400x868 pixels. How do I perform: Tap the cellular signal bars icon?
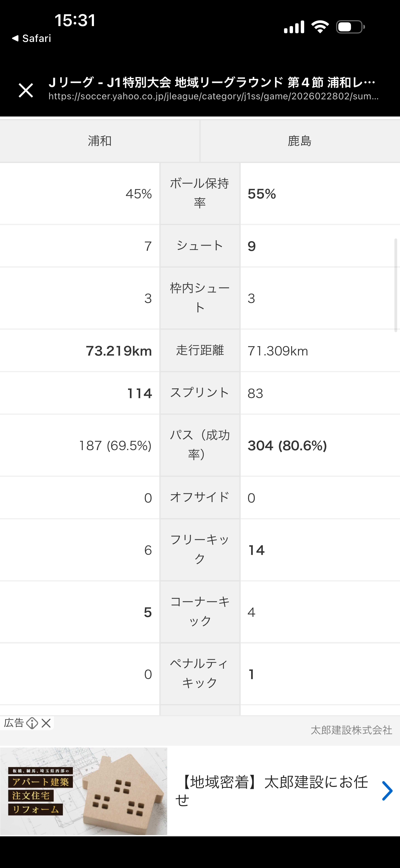[x=294, y=27]
